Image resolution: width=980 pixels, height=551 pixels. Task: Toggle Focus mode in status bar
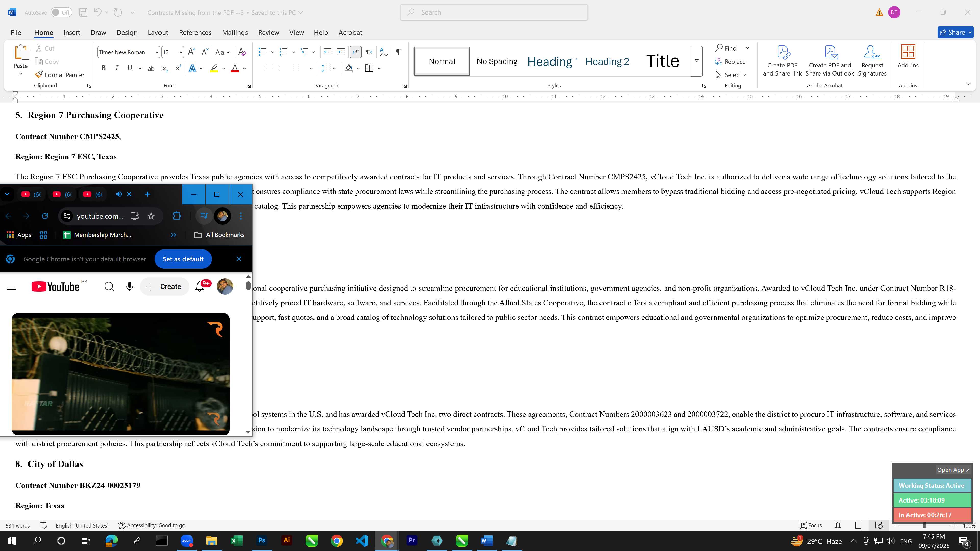811,525
